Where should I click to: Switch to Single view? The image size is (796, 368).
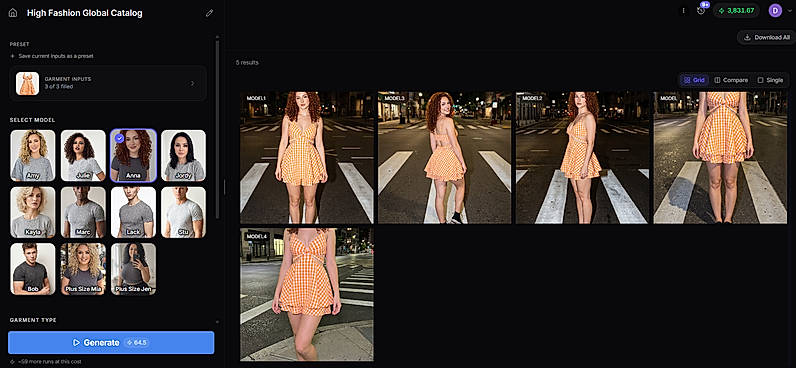tap(770, 80)
